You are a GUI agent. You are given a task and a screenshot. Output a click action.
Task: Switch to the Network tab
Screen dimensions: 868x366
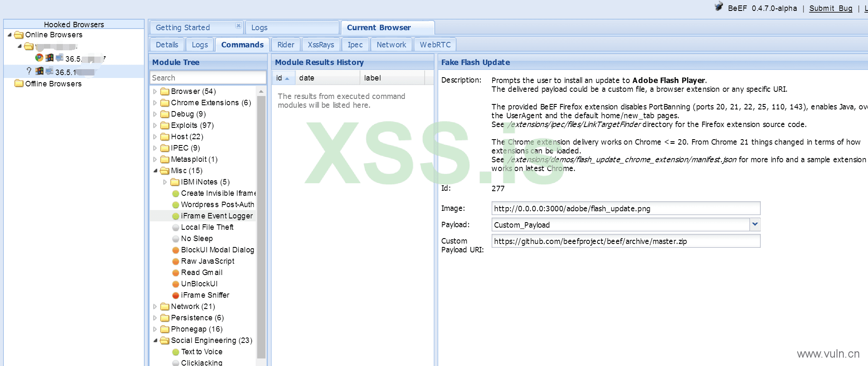(391, 45)
